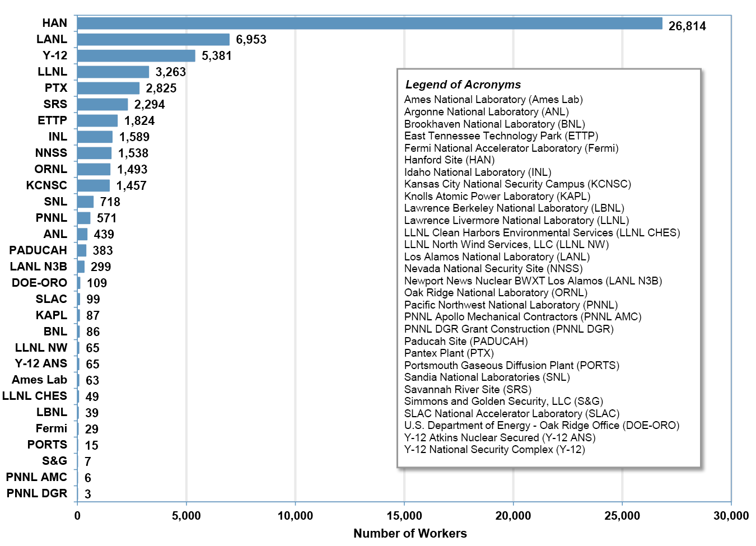Select the PNNL row label

52,218
